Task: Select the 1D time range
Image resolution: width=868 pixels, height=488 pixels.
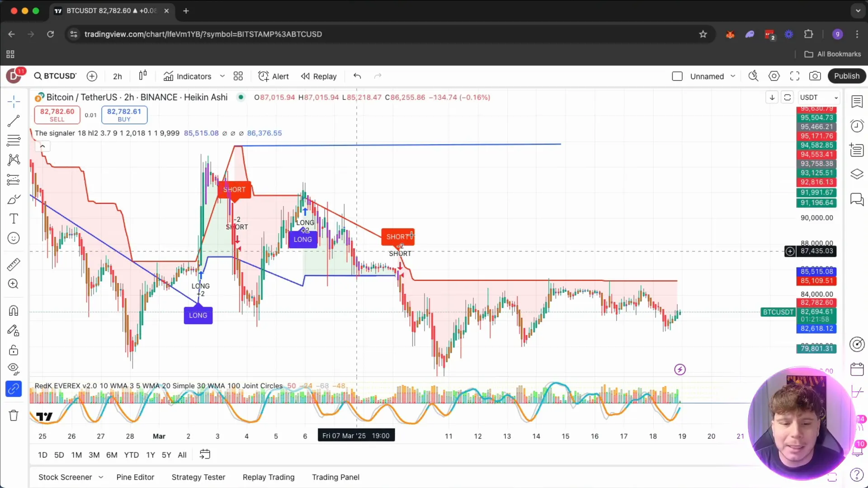Action: tap(42, 455)
